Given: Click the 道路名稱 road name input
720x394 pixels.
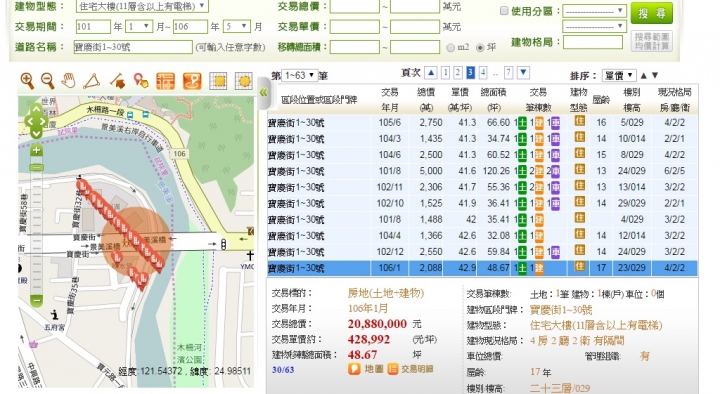Looking at the screenshot, I should (x=133, y=47).
